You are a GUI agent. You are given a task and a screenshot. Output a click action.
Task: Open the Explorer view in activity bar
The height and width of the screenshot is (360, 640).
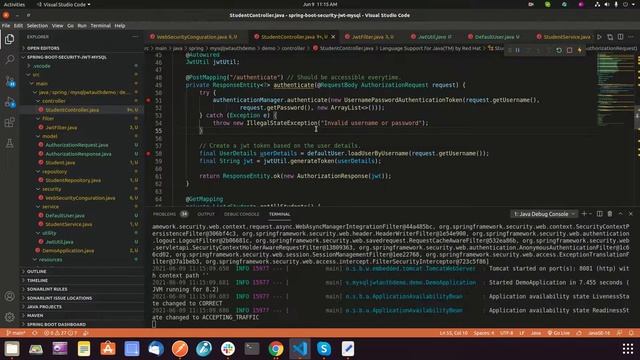[9, 39]
